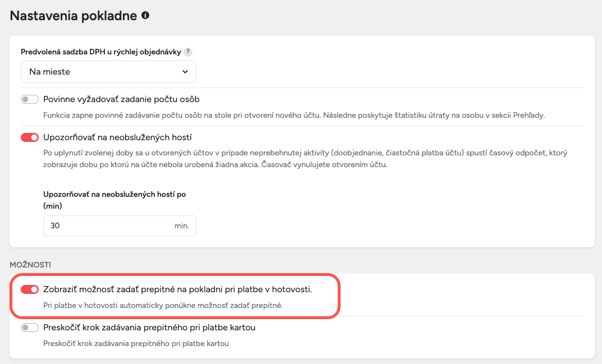Click the chevron arrow in the DPH select
The image size is (602, 364).
185,72
